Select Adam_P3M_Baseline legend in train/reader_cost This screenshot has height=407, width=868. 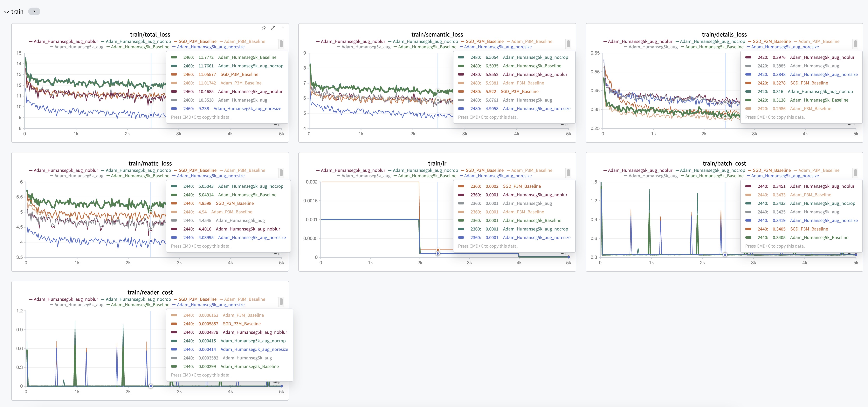point(242,299)
